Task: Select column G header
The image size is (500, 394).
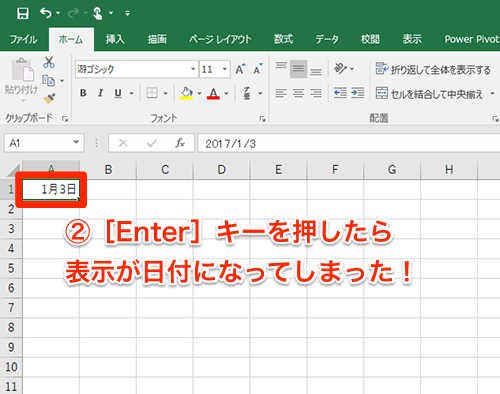Action: [392, 170]
